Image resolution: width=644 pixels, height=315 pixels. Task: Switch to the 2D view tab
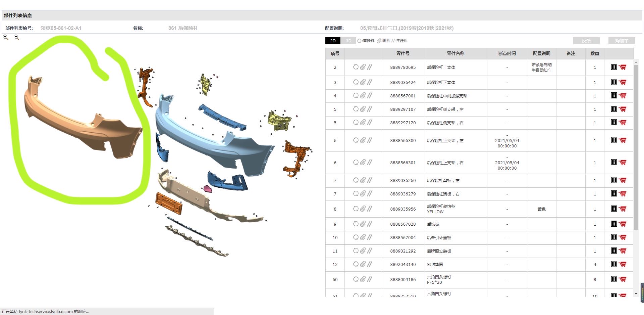click(x=333, y=41)
